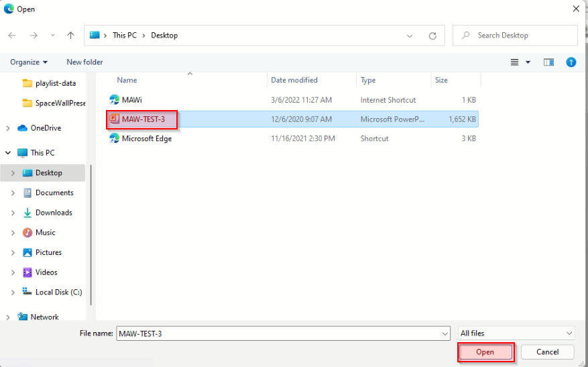Viewport: 588px width, 367px height.
Task: Toggle the preview pane icon
Action: [x=548, y=62]
